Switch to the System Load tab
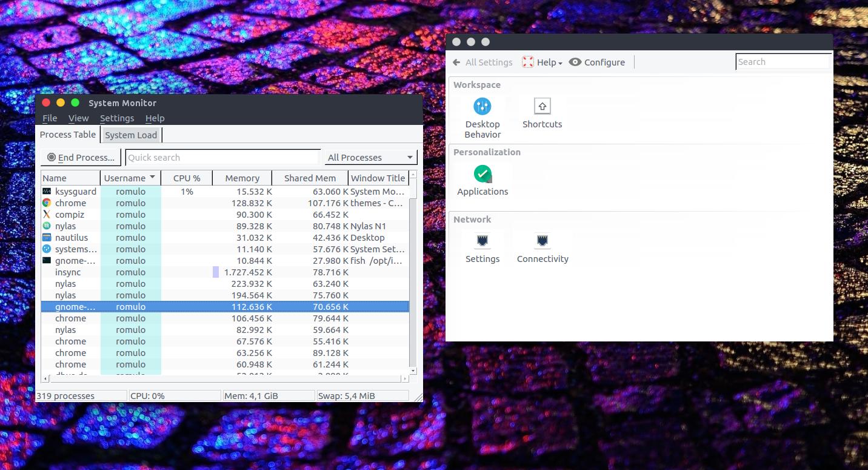This screenshot has height=470, width=868. pos(131,135)
